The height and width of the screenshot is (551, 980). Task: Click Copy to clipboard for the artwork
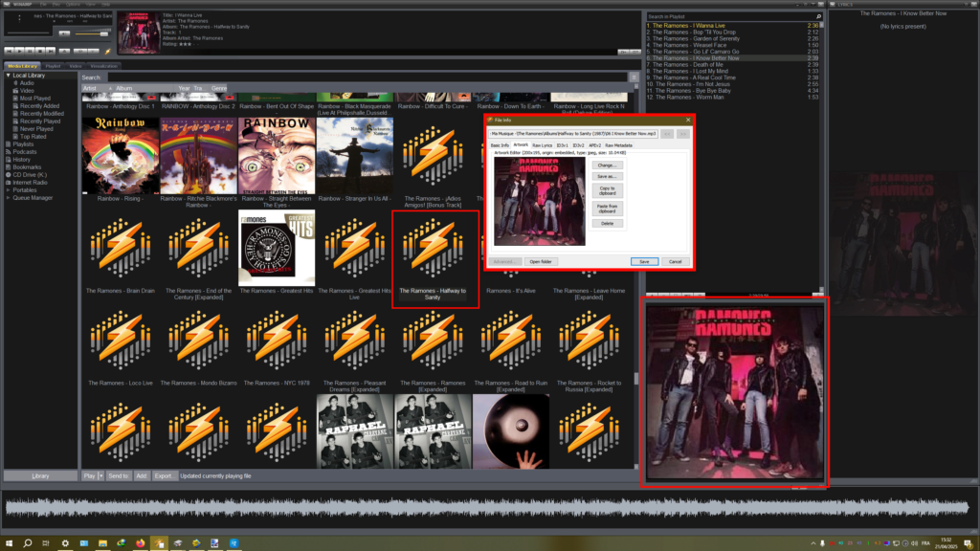point(607,190)
